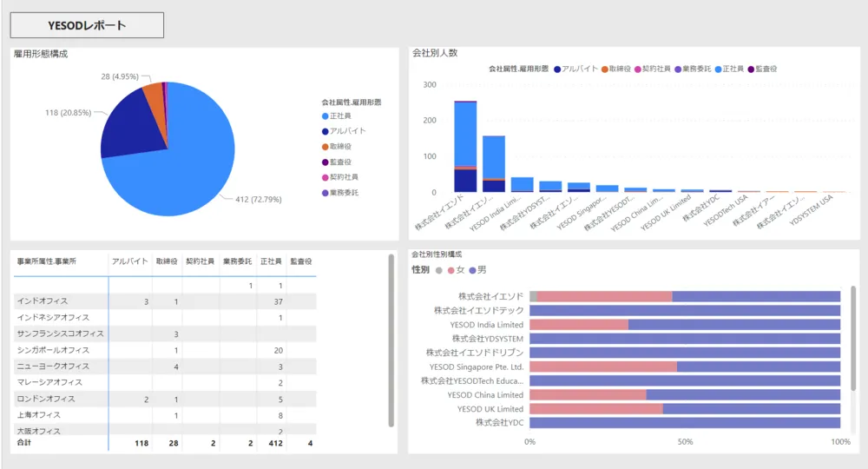The image size is (868, 469).
Task: Select the gray blank item in 性別 legend
Action: 439,270
